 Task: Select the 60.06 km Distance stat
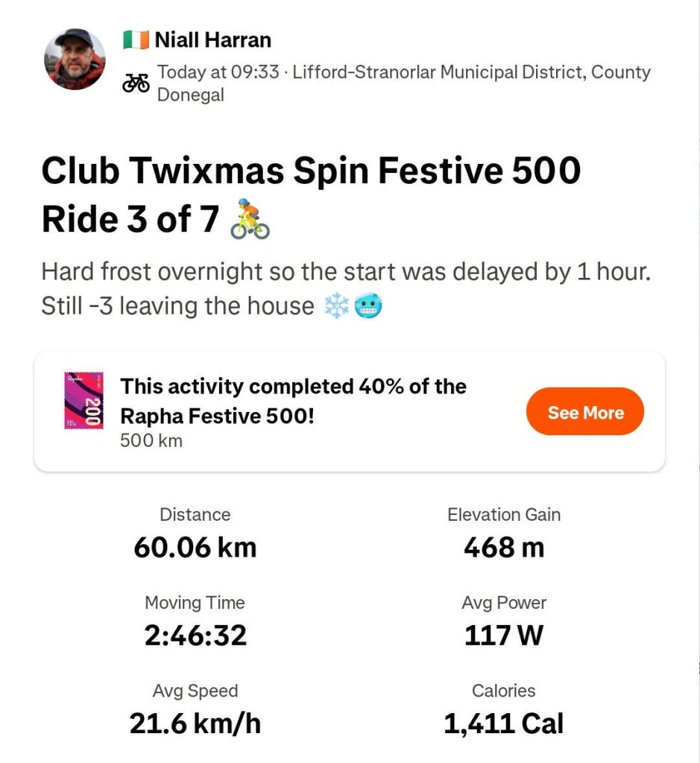pyautogui.click(x=195, y=548)
